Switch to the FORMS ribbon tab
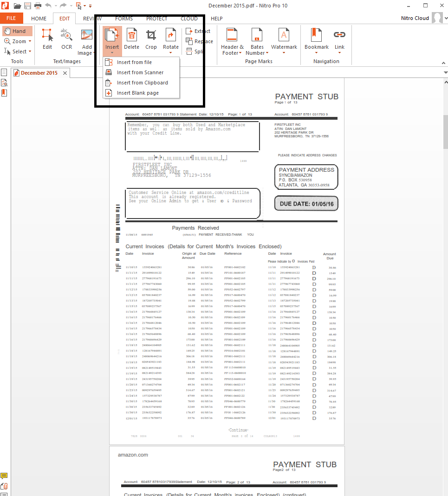The width and height of the screenshot is (448, 496). (124, 19)
